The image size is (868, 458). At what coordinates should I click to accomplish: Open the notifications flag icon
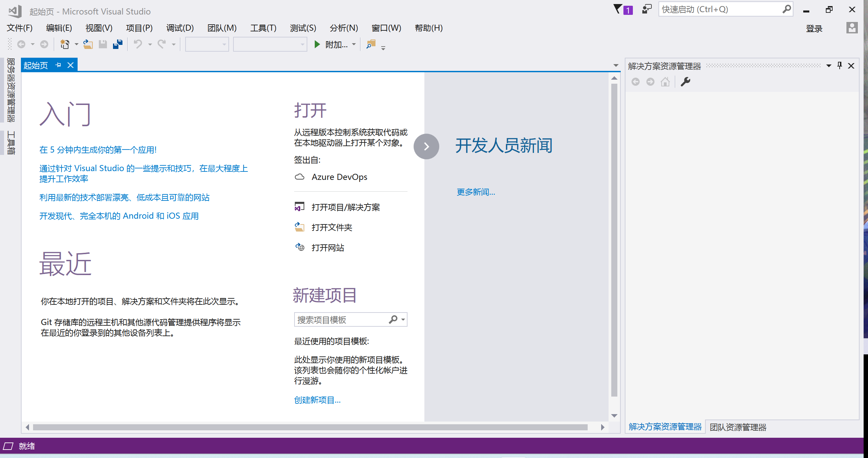pyautogui.click(x=618, y=9)
